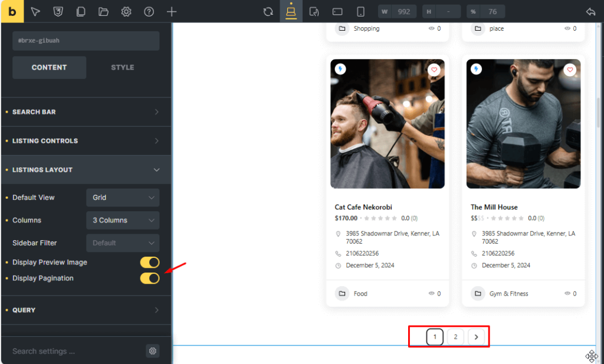The height and width of the screenshot is (364, 604).
Task: Click the Search settings input field
Action: [77, 351]
